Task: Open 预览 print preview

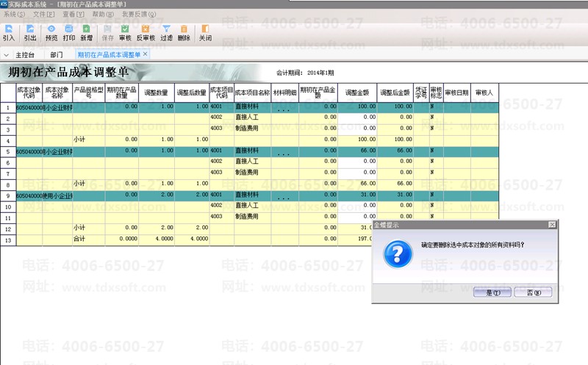Action: pyautogui.click(x=51, y=33)
